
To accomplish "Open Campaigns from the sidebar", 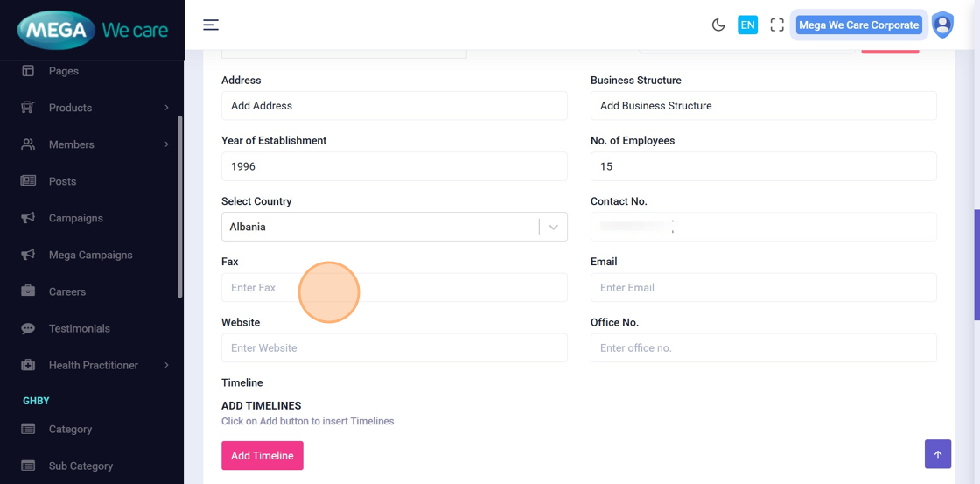I will [x=75, y=218].
